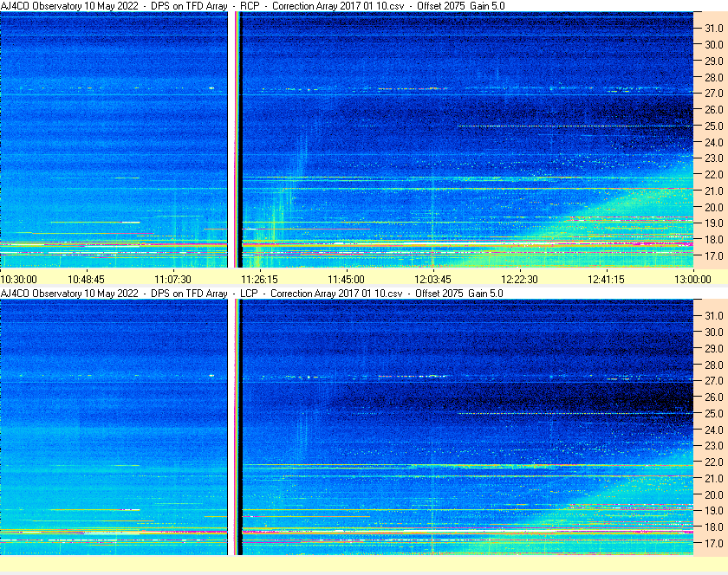Image resolution: width=728 pixels, height=575 pixels.
Task: Click the RCP chart title text
Action: pos(252,6)
